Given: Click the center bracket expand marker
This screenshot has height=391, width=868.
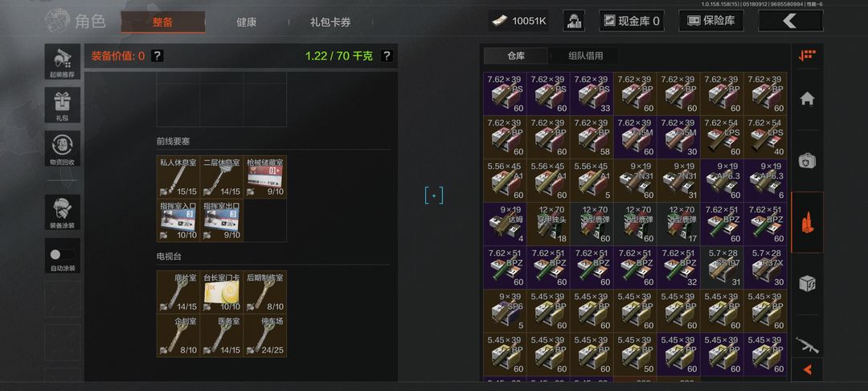Looking at the screenshot, I should pyautogui.click(x=434, y=195).
